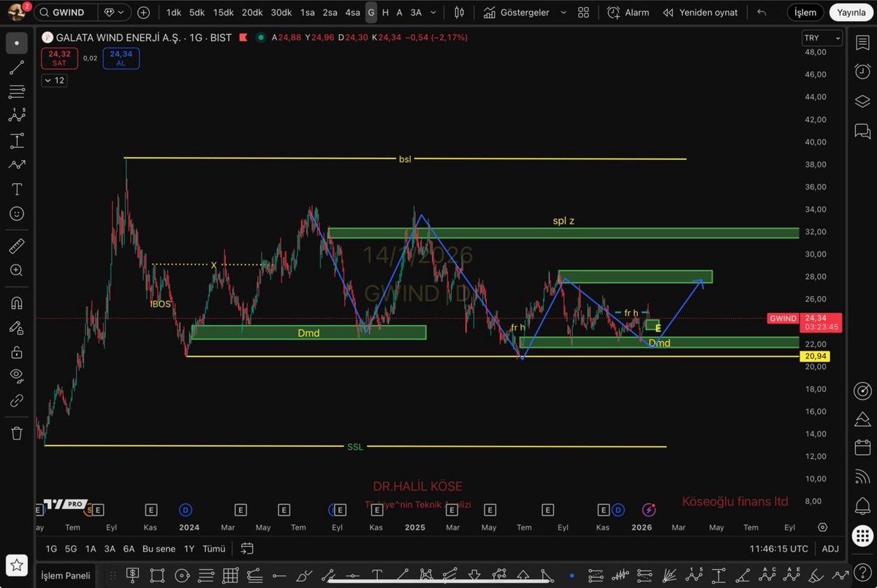Open the calendar panel in right sidebar

click(x=862, y=447)
